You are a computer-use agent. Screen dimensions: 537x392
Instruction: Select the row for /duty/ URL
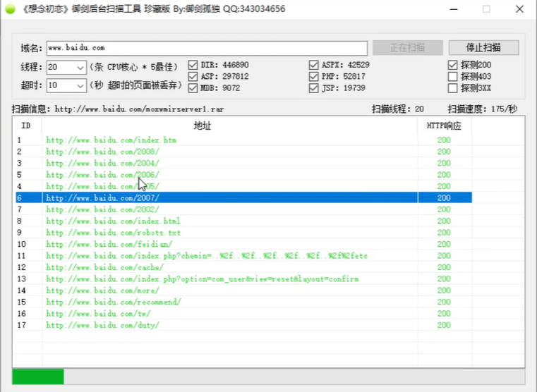point(244,325)
